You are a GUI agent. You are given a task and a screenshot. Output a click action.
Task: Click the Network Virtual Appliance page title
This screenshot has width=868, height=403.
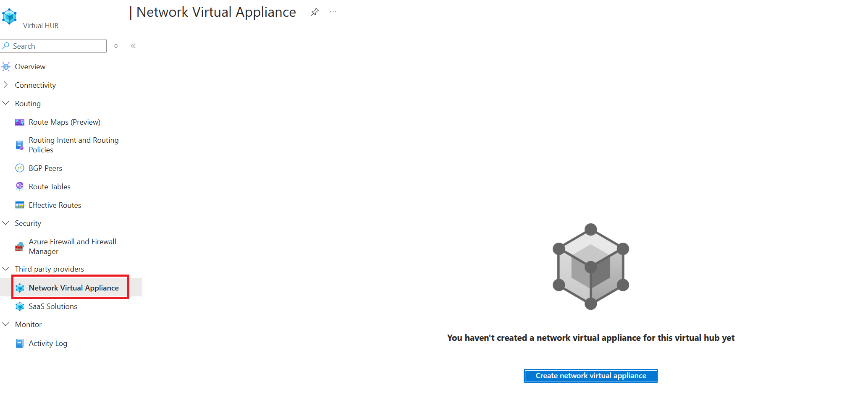[x=216, y=12]
